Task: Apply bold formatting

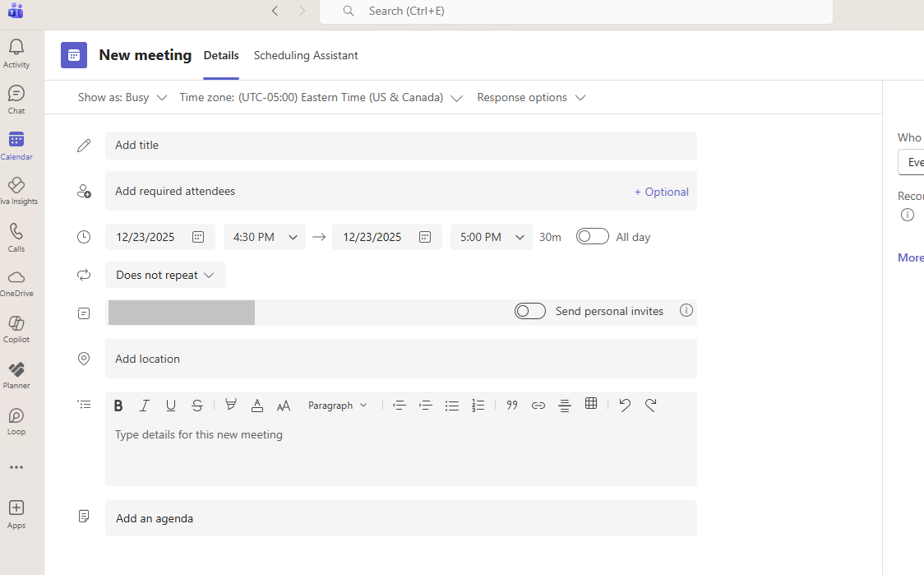Action: pyautogui.click(x=118, y=406)
